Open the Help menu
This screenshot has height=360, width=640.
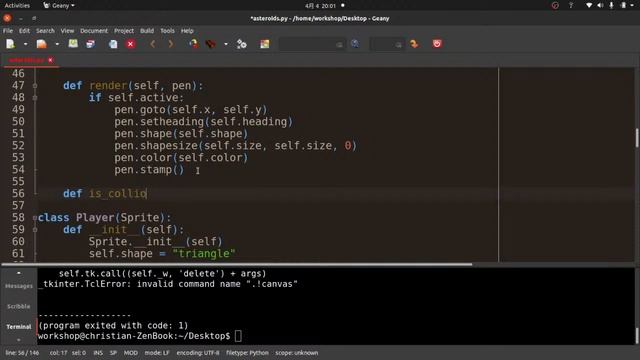(x=187, y=31)
